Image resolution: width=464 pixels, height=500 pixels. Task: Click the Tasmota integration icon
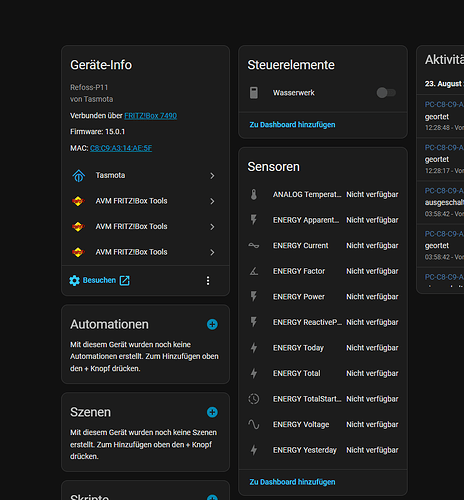(x=79, y=175)
